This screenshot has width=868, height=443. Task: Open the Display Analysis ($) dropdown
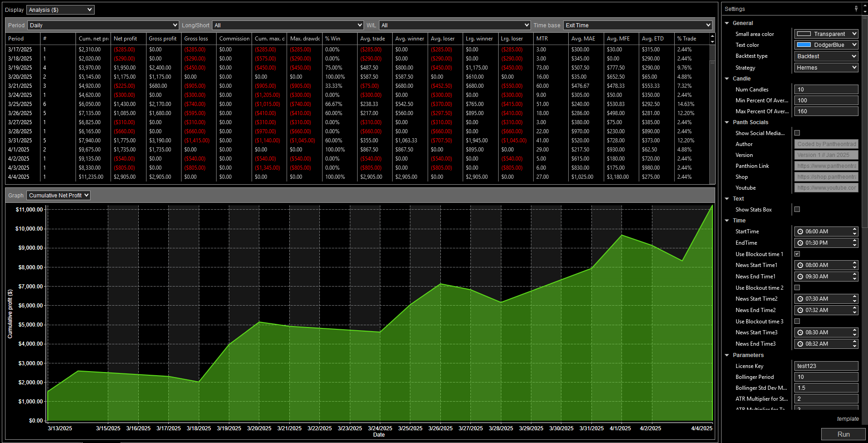tap(60, 10)
